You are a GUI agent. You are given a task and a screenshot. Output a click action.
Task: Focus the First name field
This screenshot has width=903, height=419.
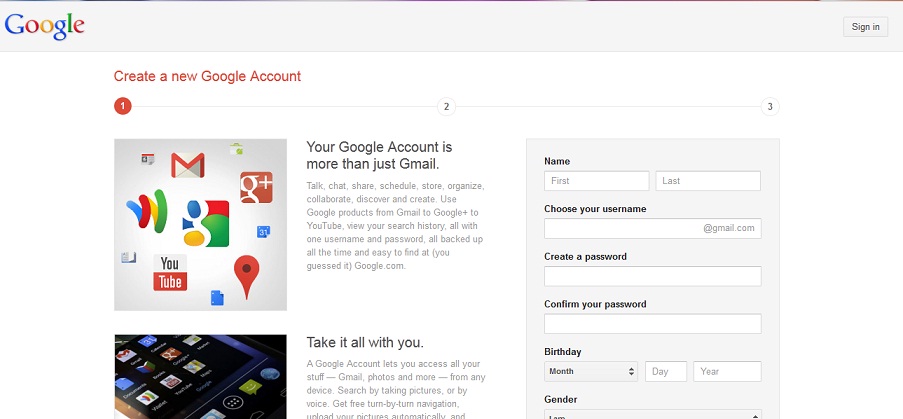point(597,181)
